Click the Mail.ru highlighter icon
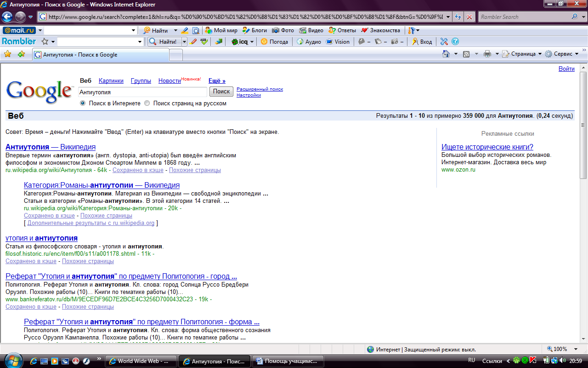This screenshot has width=588, height=368. point(185,30)
